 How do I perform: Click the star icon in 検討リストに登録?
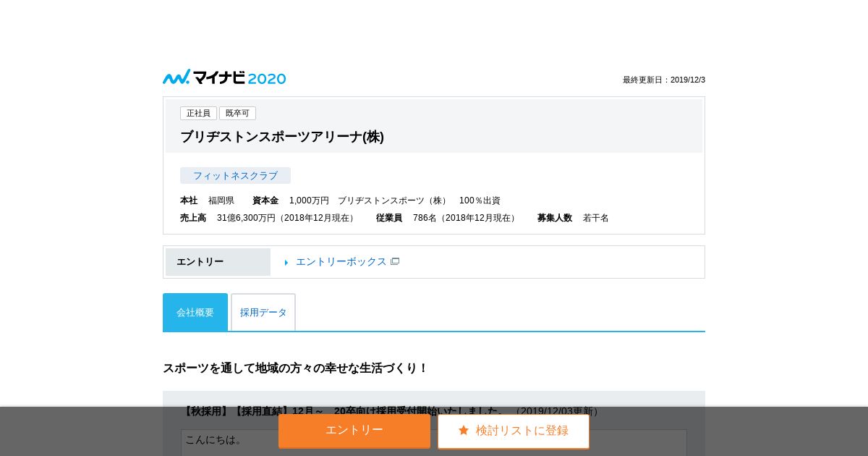(x=464, y=431)
